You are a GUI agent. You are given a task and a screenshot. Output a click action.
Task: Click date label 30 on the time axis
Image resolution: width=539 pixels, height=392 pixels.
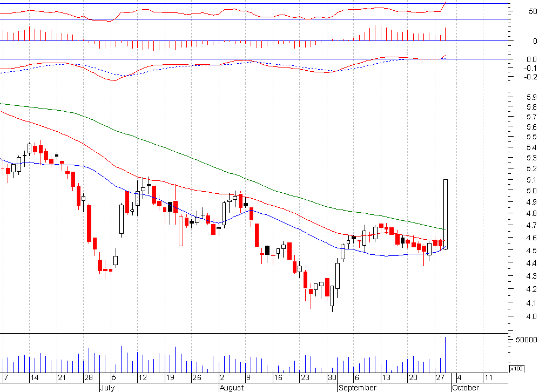[332, 377]
